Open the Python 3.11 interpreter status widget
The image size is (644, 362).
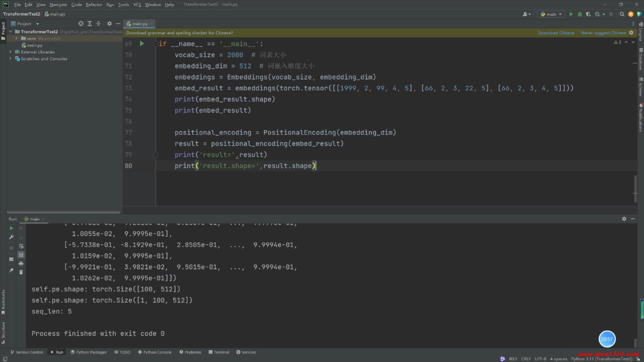601,359
